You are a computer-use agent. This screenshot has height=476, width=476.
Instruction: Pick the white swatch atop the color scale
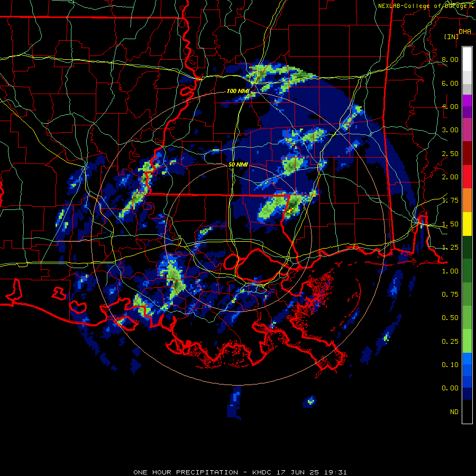467,59
